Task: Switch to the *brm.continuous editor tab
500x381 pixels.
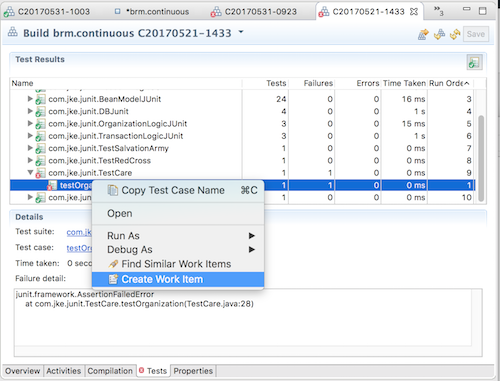Action: tap(152, 12)
